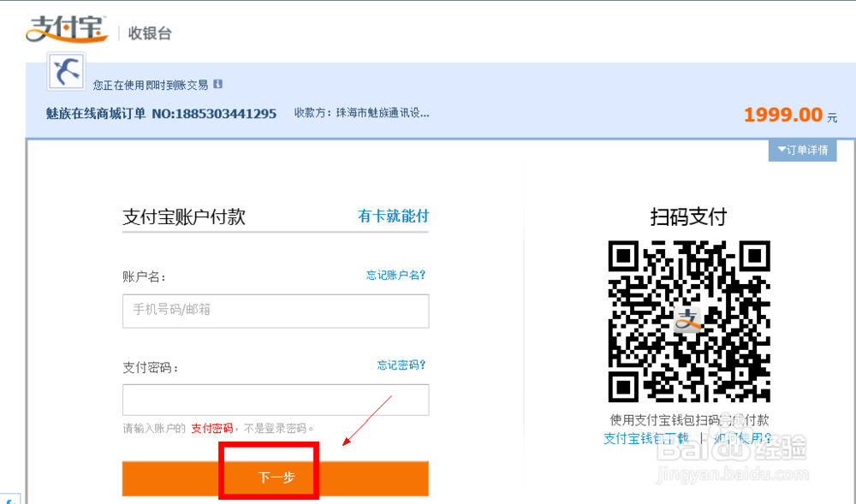
Task: Click the 收银台 label beside the logo
Action: pos(147,33)
